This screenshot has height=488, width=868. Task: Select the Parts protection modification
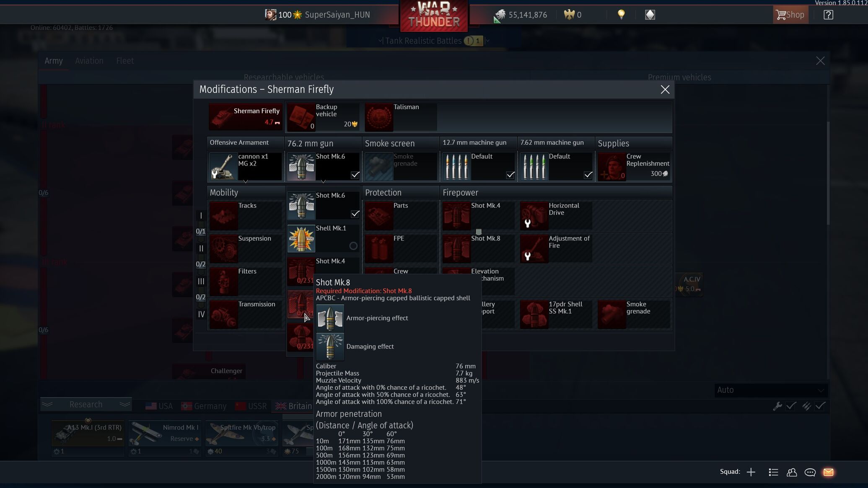[401, 216]
